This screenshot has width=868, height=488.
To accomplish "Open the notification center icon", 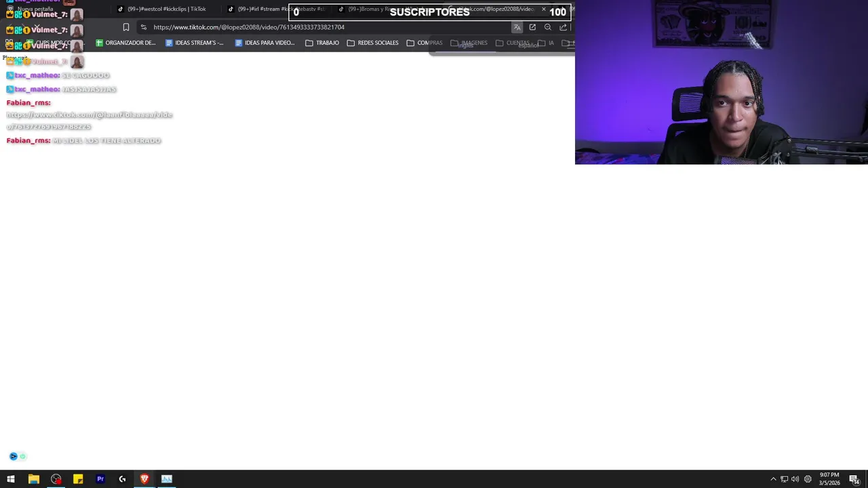I will coord(854,479).
